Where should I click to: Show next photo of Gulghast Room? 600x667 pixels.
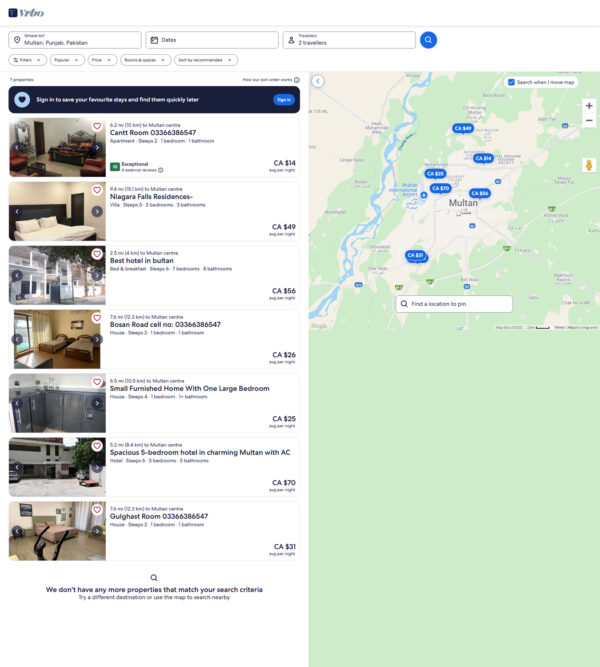[x=97, y=531]
